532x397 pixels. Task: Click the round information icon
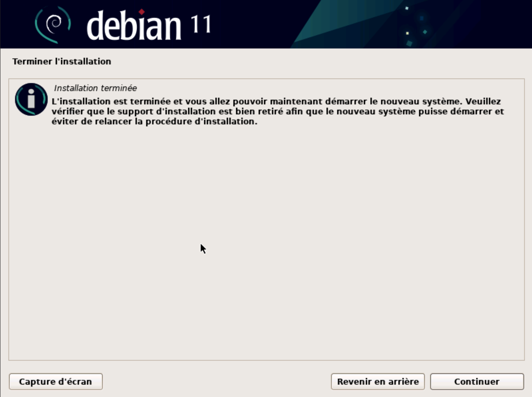point(31,99)
